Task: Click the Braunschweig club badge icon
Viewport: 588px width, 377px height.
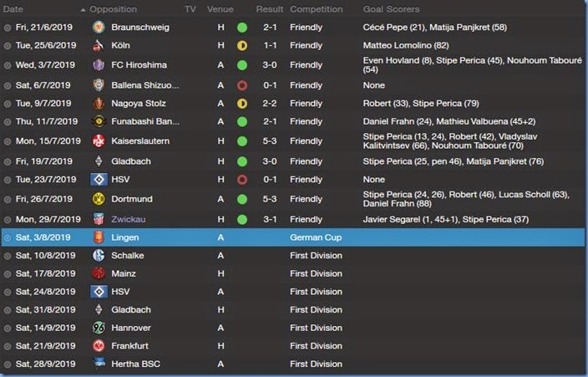Action: [99, 27]
